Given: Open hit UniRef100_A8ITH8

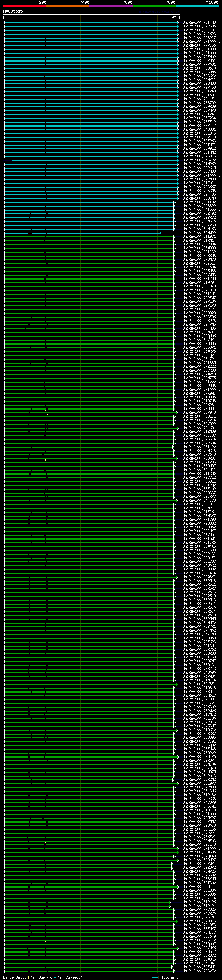Looking at the screenshot, I should (199, 23).
